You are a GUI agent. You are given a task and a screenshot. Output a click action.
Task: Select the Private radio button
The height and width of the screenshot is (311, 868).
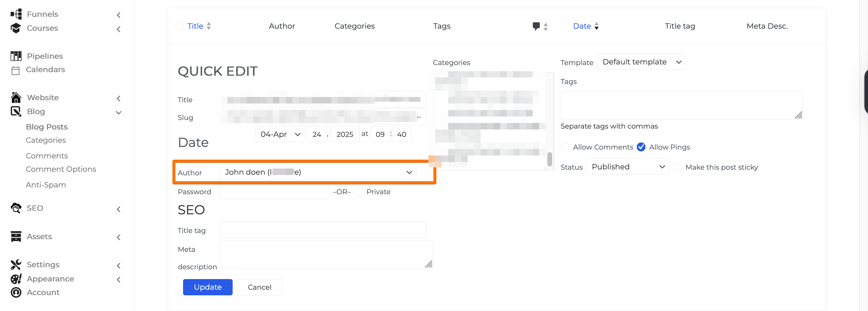[x=359, y=192]
